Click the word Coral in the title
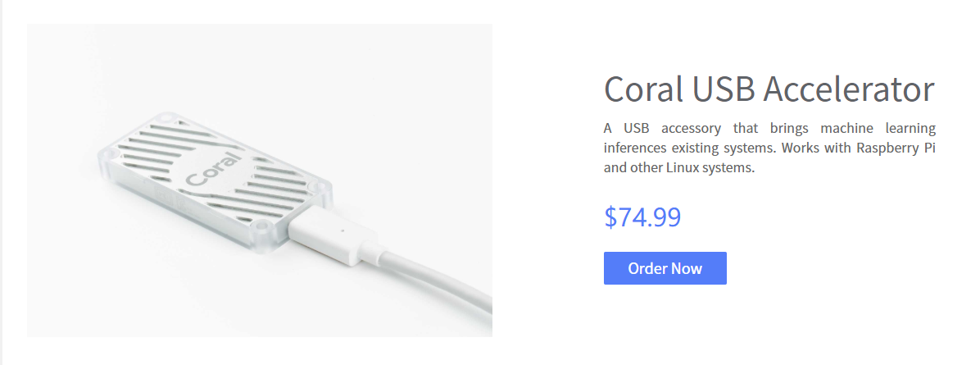This screenshot has width=980, height=365. click(643, 89)
